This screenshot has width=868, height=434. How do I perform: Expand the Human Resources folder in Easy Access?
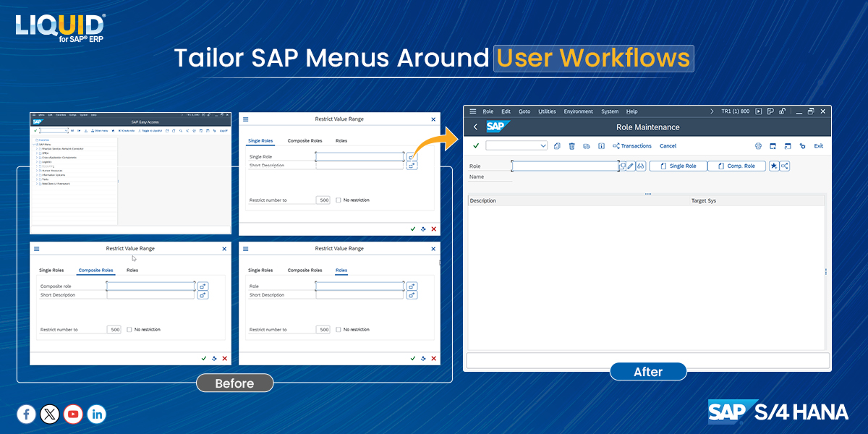coord(38,171)
